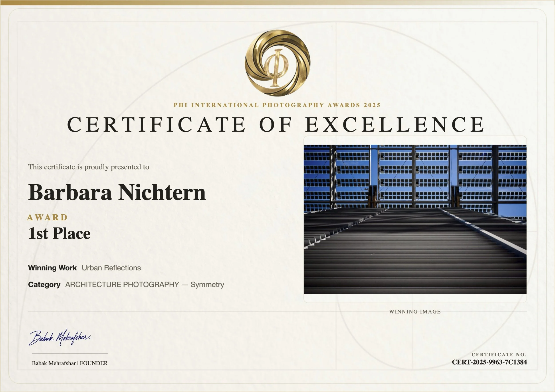
Task: Select the '1st Place' award text
Action: [59, 234]
